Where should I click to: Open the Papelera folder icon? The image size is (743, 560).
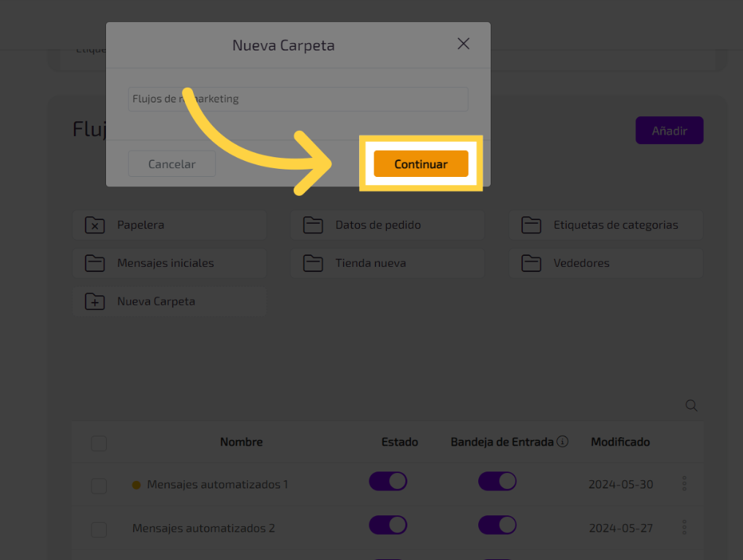pyautogui.click(x=94, y=225)
